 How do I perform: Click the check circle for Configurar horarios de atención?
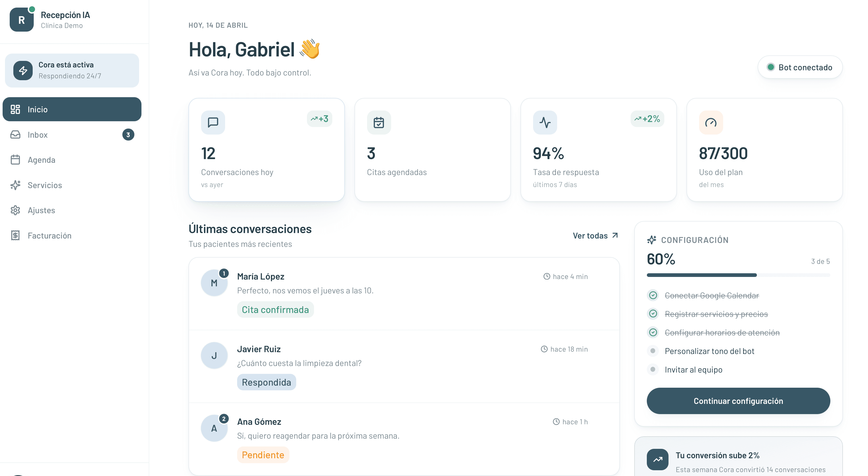[x=653, y=333]
